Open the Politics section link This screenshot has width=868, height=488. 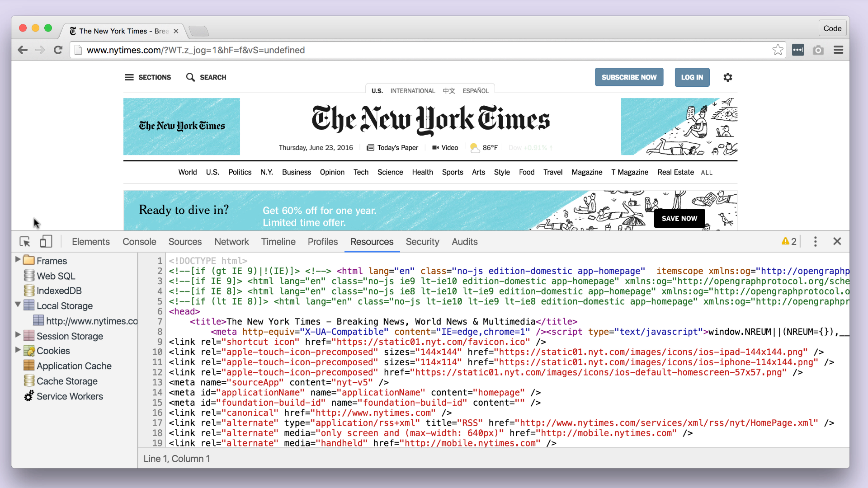tap(240, 172)
